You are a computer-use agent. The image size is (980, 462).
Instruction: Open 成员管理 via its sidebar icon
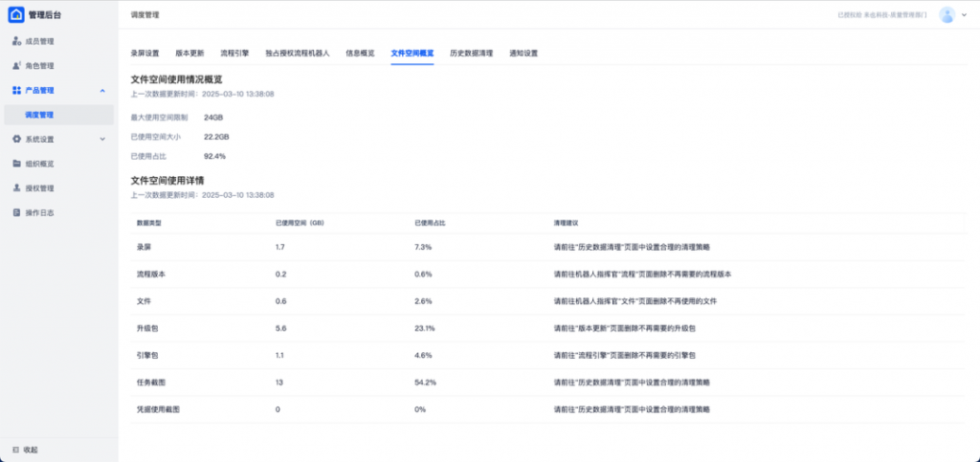(x=16, y=41)
